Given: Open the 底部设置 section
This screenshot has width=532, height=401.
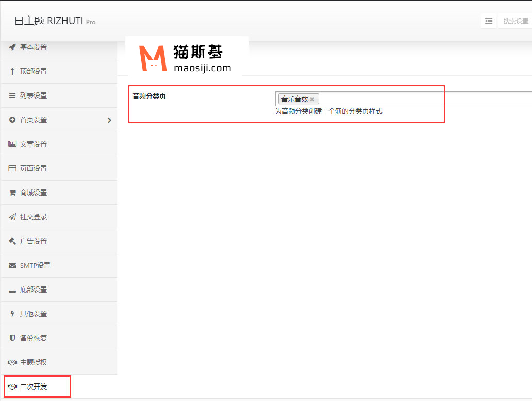Looking at the screenshot, I should (x=34, y=290).
